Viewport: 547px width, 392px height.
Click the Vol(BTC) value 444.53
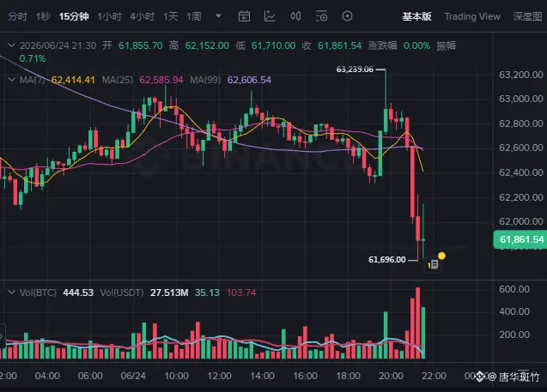tap(78, 292)
